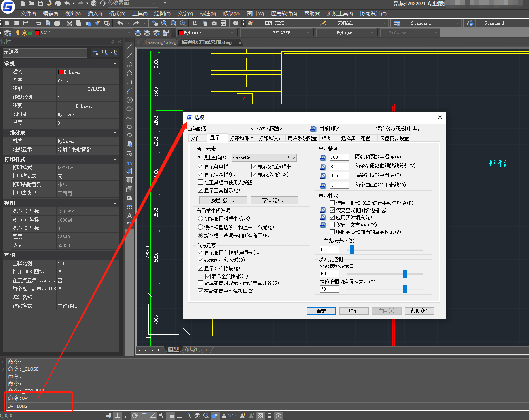The height and width of the screenshot is (420, 529).
Task: Open the ByLayer color dropdown
Action: (x=233, y=32)
